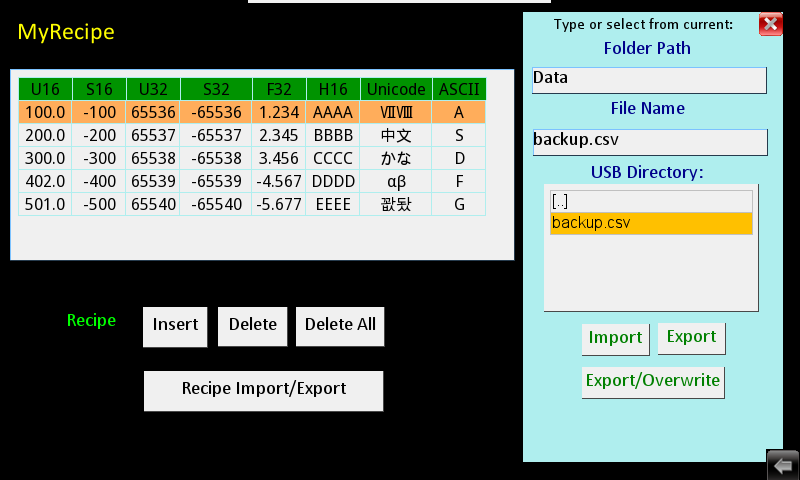The height and width of the screenshot is (480, 800).
Task: Select the ASCII cell S
Action: (459, 135)
